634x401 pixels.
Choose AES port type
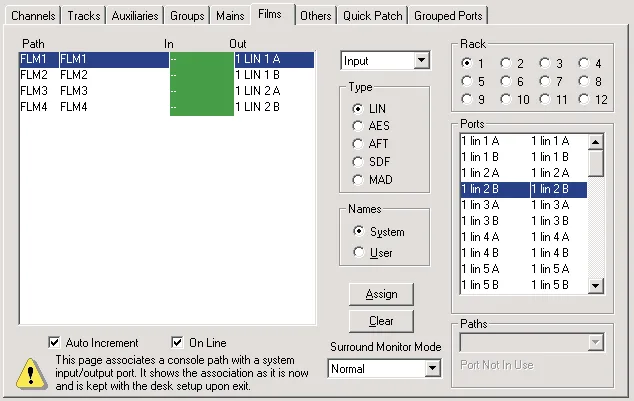(x=371, y=126)
